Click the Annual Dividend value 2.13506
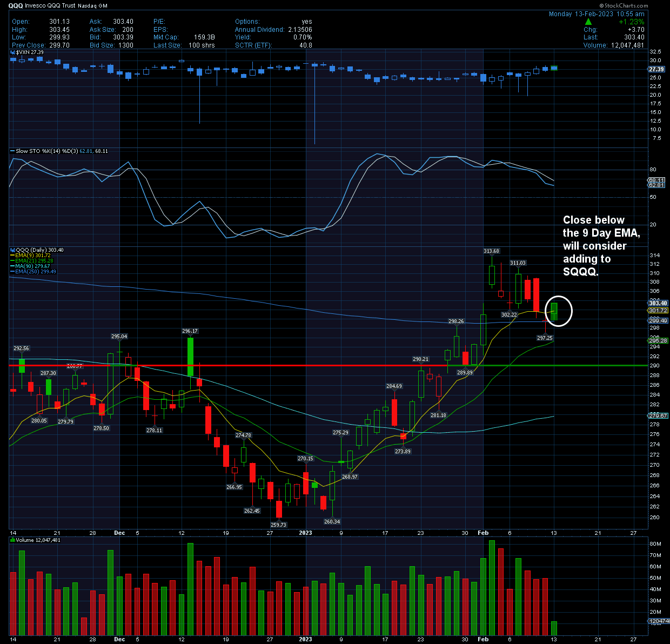 [300, 30]
